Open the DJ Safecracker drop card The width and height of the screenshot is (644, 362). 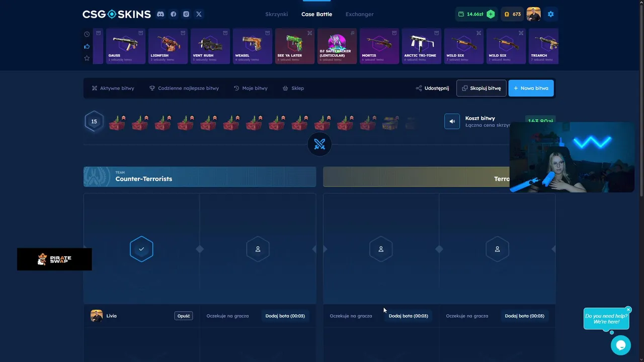(x=337, y=46)
